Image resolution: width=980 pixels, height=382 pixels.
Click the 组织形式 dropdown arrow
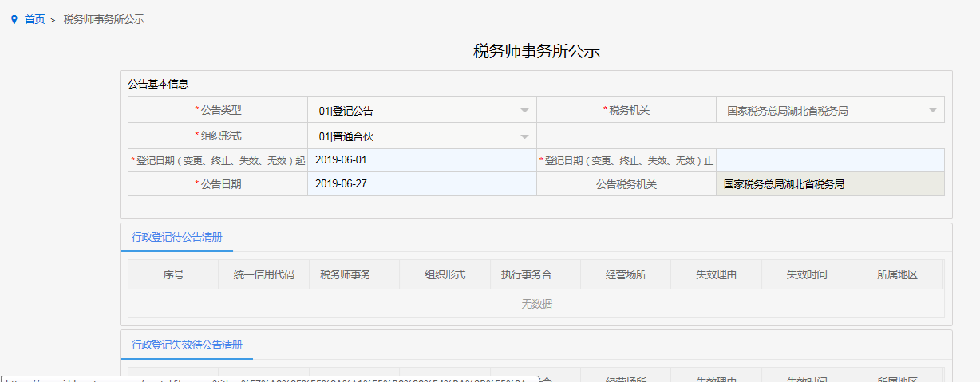tap(524, 136)
